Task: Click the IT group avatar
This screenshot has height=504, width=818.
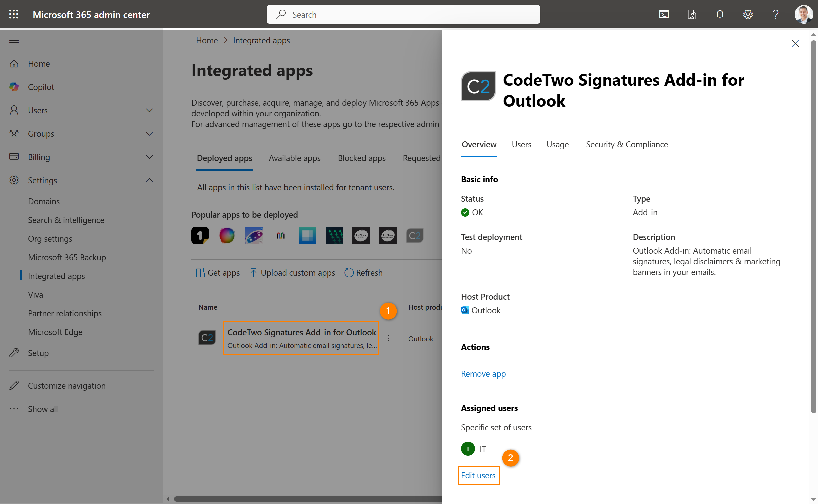Action: (468, 449)
